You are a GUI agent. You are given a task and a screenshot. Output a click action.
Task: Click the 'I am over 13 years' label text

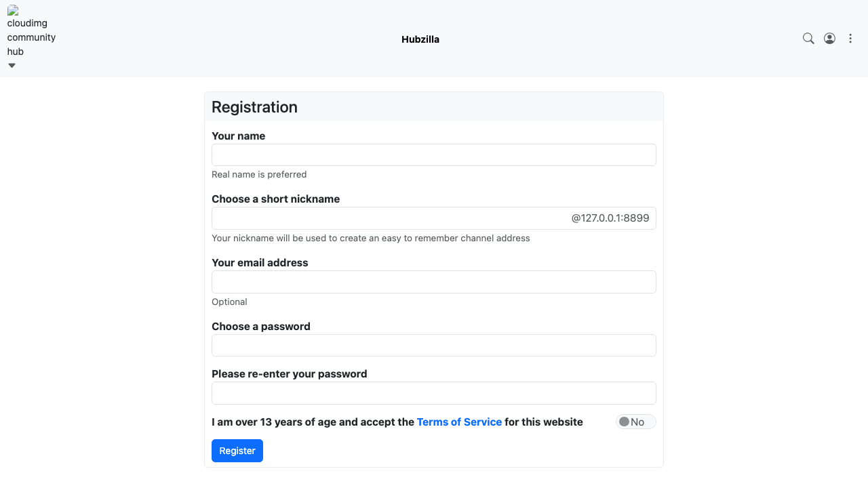tap(397, 422)
